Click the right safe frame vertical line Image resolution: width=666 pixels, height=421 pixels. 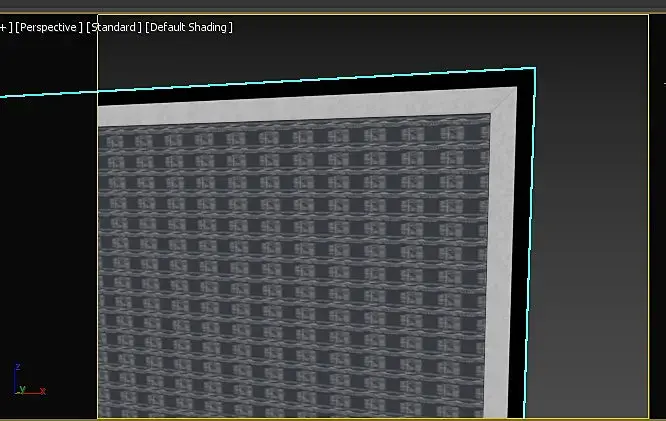(x=648, y=217)
